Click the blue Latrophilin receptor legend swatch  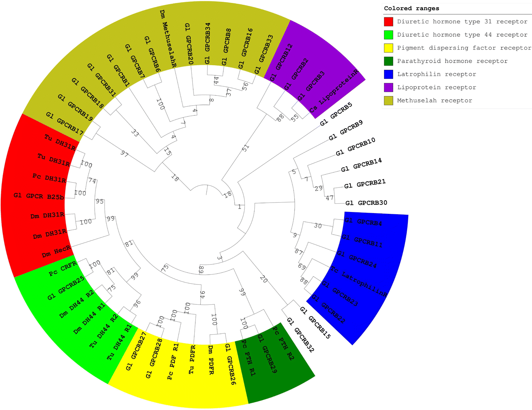pyautogui.click(x=389, y=74)
